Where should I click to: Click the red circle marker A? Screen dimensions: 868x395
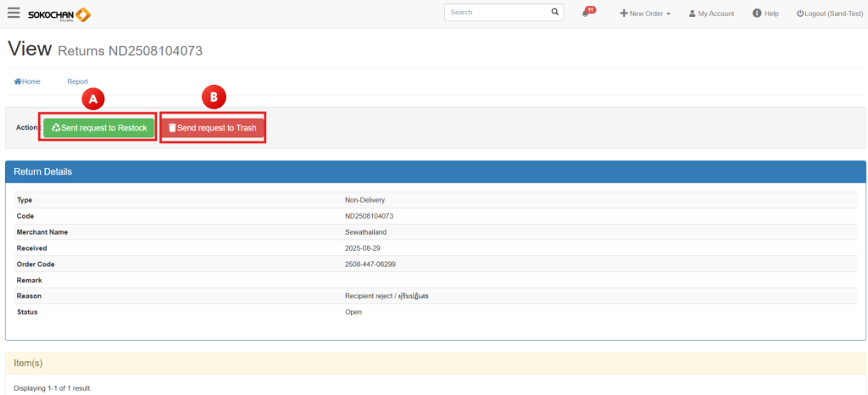pyautogui.click(x=94, y=98)
